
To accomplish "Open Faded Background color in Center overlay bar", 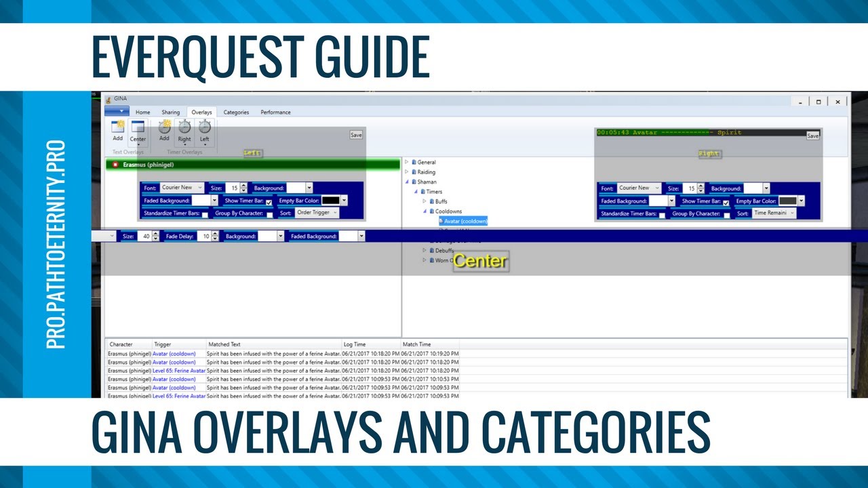I will click(x=352, y=236).
